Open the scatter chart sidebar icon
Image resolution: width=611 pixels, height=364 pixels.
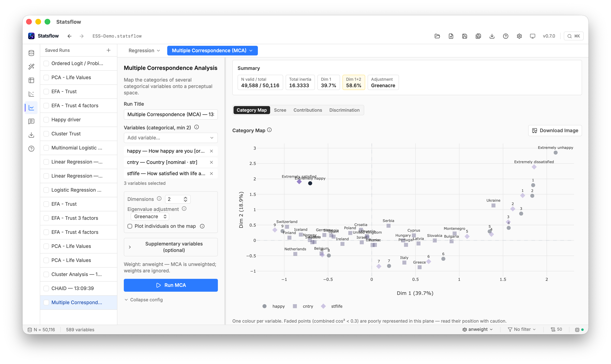pyautogui.click(x=31, y=94)
